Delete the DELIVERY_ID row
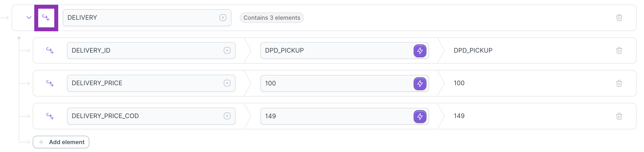This screenshot has height=152, width=644. click(619, 50)
